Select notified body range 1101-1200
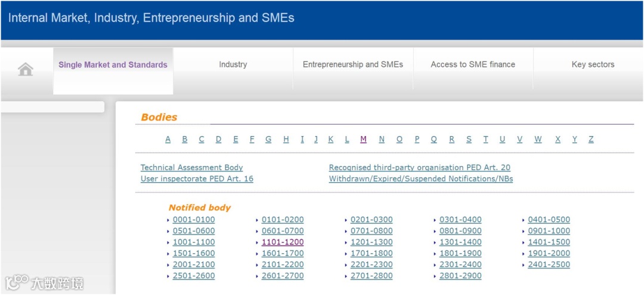 point(283,242)
